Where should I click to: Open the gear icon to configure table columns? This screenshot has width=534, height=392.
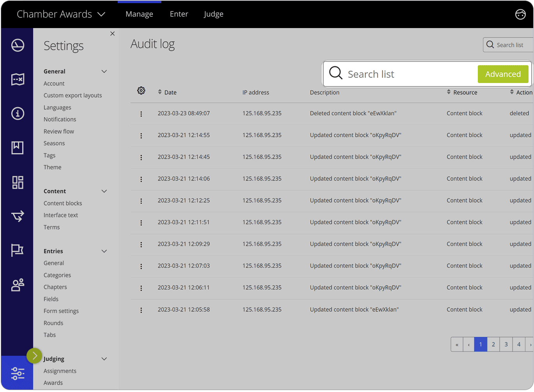[141, 90]
